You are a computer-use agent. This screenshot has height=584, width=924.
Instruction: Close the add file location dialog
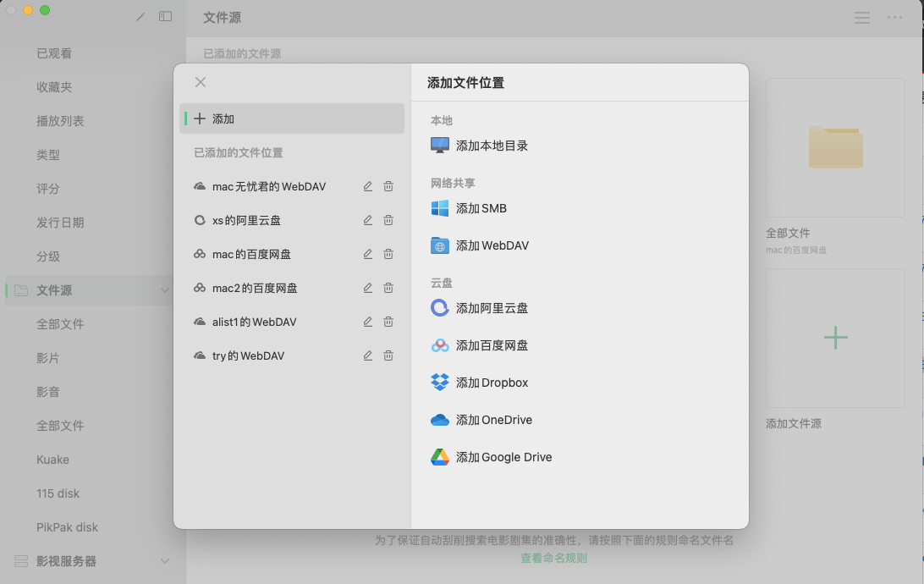pyautogui.click(x=201, y=82)
